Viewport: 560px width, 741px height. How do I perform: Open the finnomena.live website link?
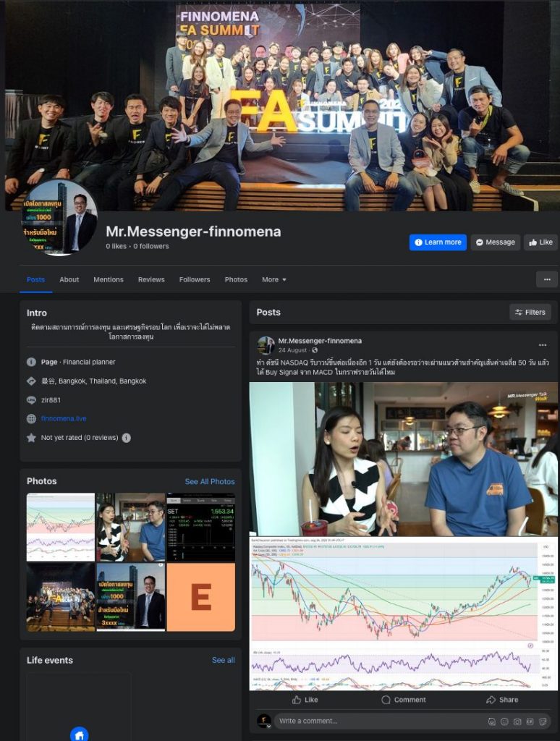click(x=64, y=419)
